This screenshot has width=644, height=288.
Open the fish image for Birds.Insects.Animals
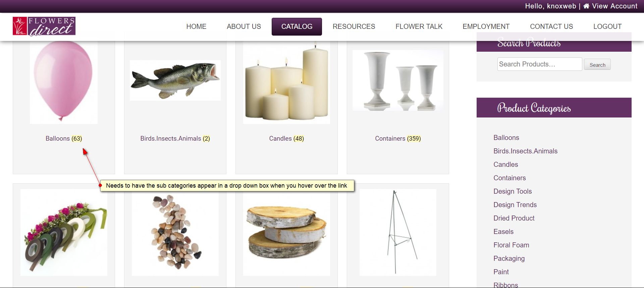click(175, 80)
